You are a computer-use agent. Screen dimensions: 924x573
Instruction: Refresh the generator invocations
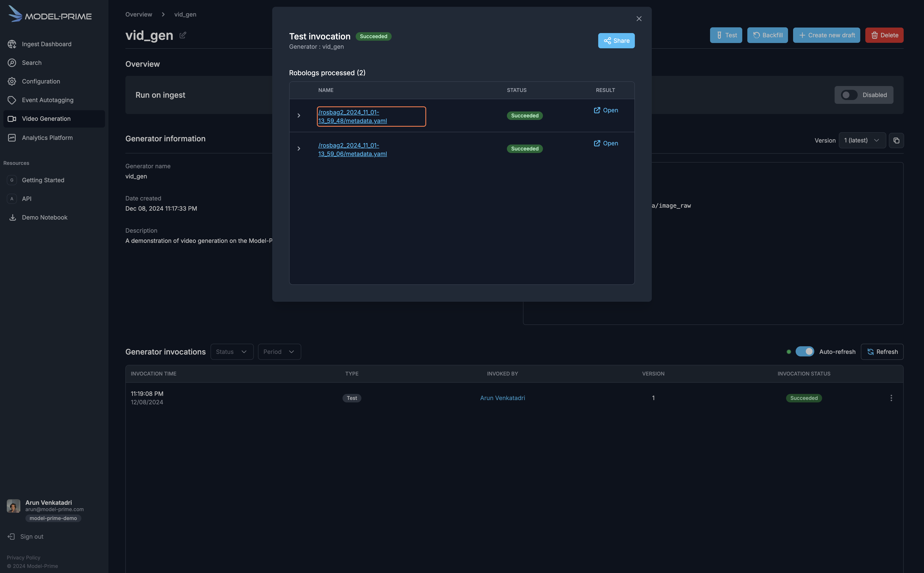(x=882, y=352)
